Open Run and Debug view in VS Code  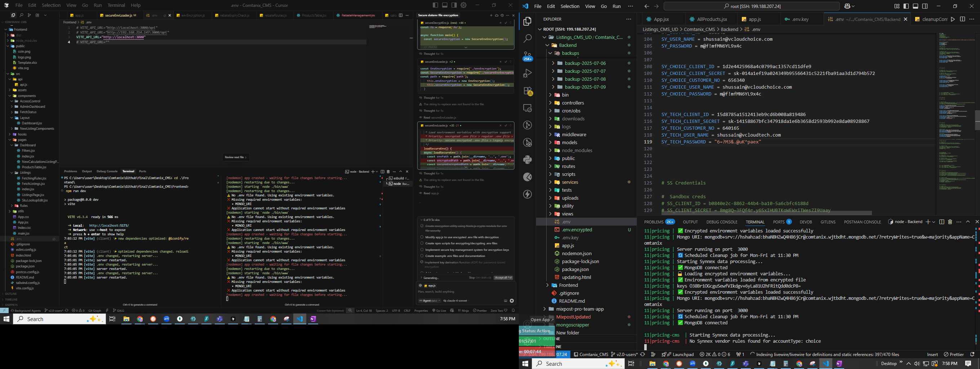[x=527, y=73]
